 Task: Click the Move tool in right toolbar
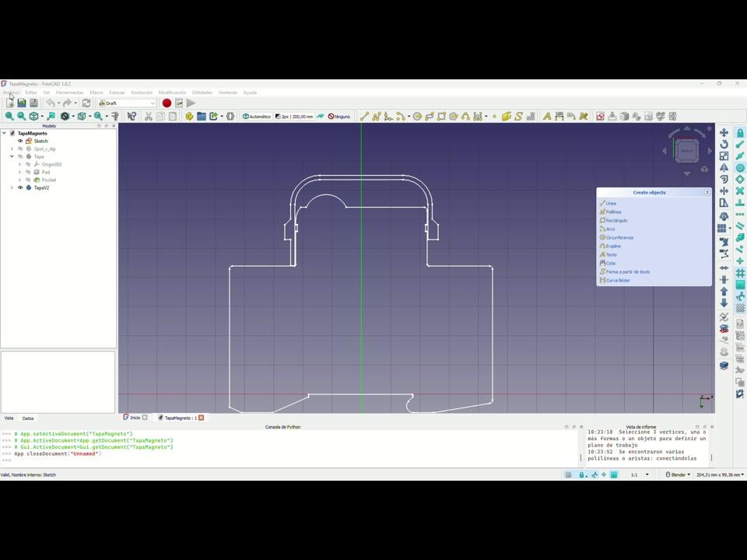coord(724,133)
